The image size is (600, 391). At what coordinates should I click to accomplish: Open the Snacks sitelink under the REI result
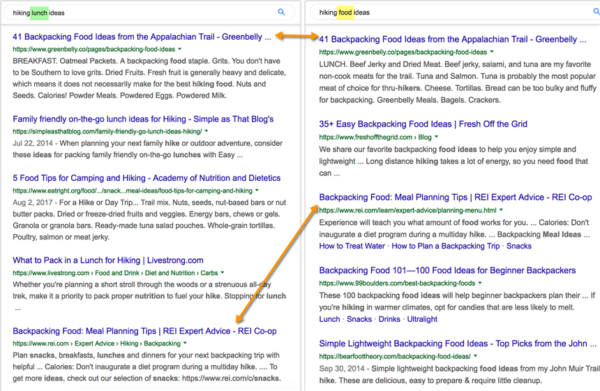click(519, 246)
